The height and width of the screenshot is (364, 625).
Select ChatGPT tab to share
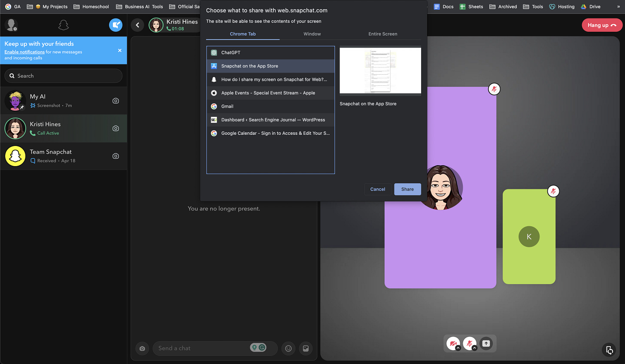pyautogui.click(x=270, y=53)
